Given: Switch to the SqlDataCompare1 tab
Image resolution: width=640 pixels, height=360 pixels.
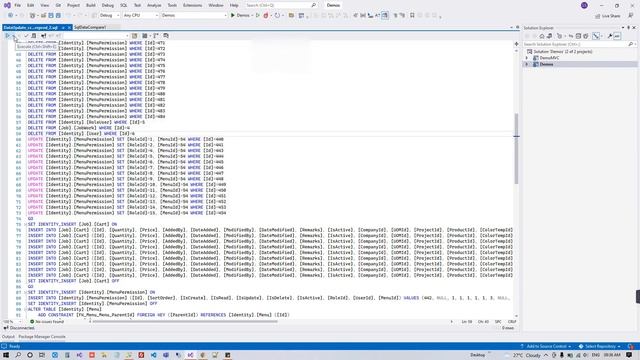Looking at the screenshot, I should 90,27.
